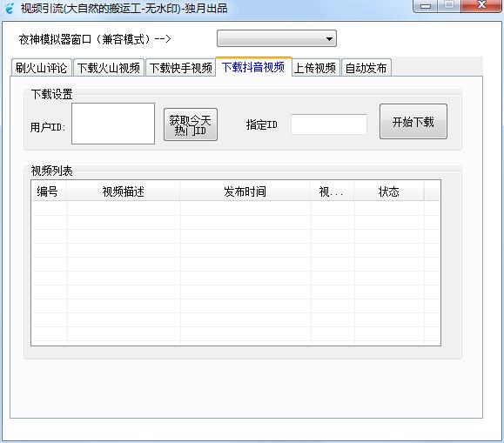
Task: Sort by the 视频描述 column header
Action: coord(124,191)
